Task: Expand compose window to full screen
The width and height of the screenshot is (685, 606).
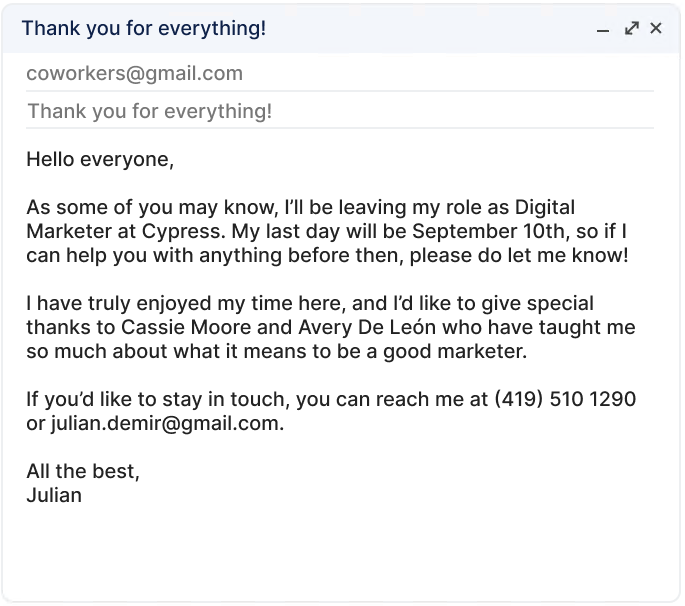Action: tap(631, 29)
